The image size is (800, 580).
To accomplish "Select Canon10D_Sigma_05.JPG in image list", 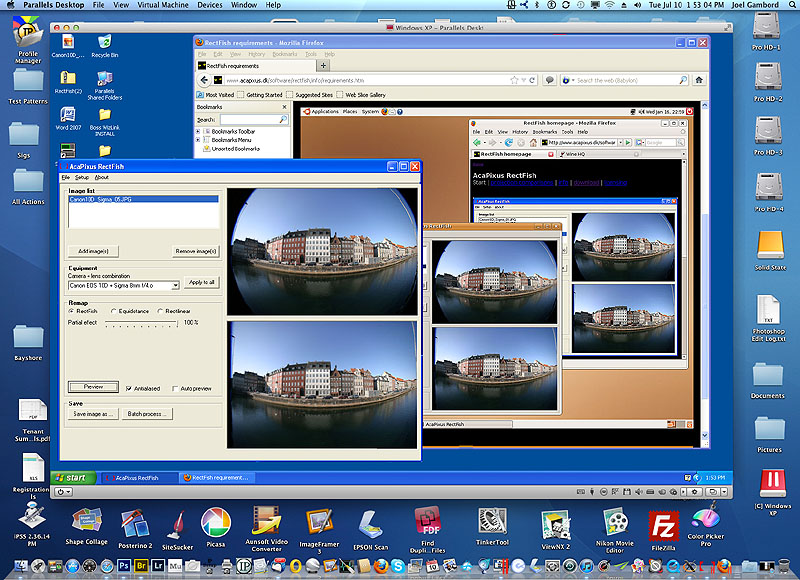I will click(143, 199).
